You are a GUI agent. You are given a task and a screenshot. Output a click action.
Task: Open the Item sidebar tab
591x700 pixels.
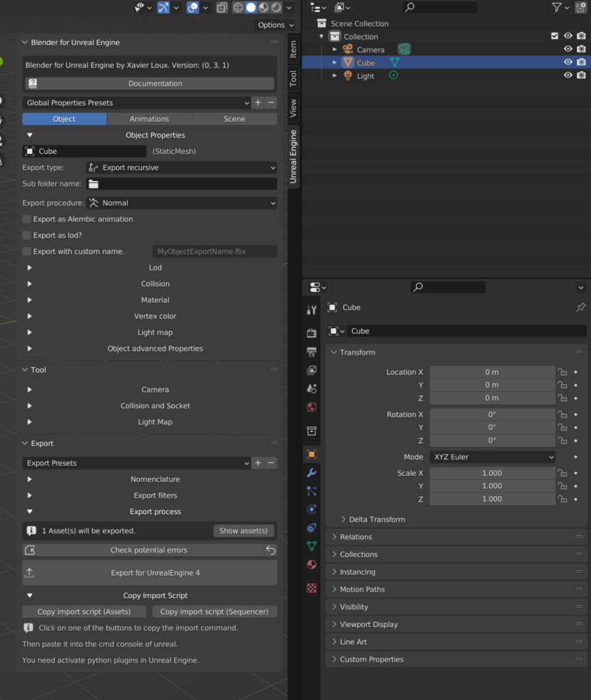point(293,49)
